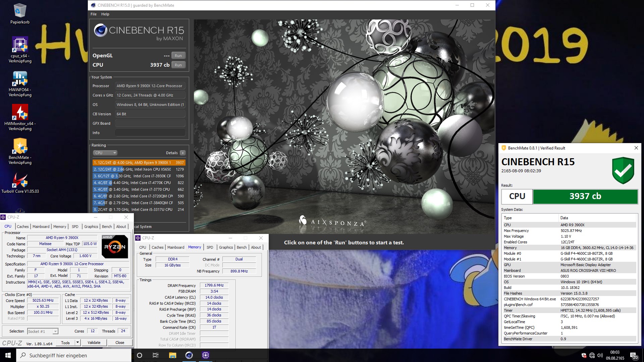The width and height of the screenshot is (644, 362).
Task: Switch to Bench tab in left CPU-Z
Action: [107, 227]
